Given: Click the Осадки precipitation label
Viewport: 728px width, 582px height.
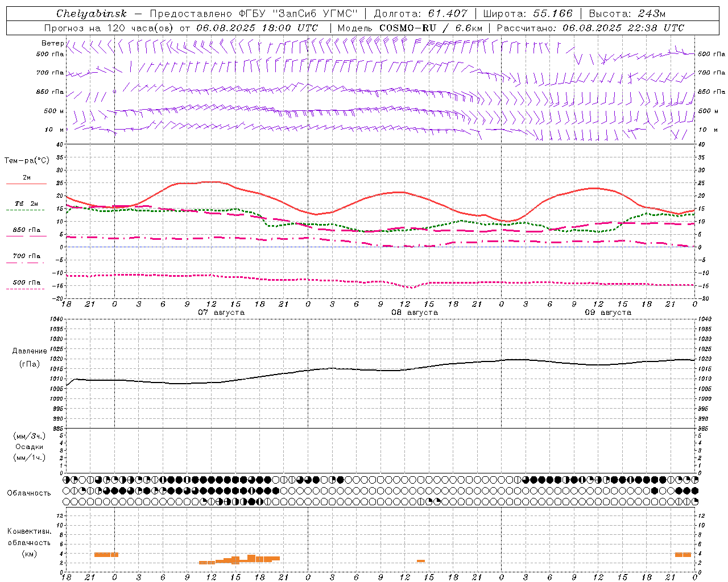Looking at the screenshot, I should (x=30, y=447).
